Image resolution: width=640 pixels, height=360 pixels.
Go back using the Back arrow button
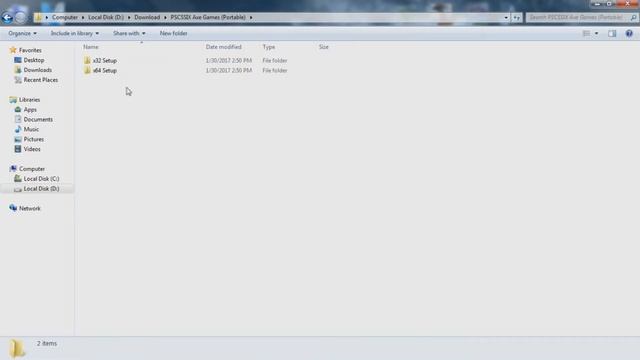coord(7,17)
